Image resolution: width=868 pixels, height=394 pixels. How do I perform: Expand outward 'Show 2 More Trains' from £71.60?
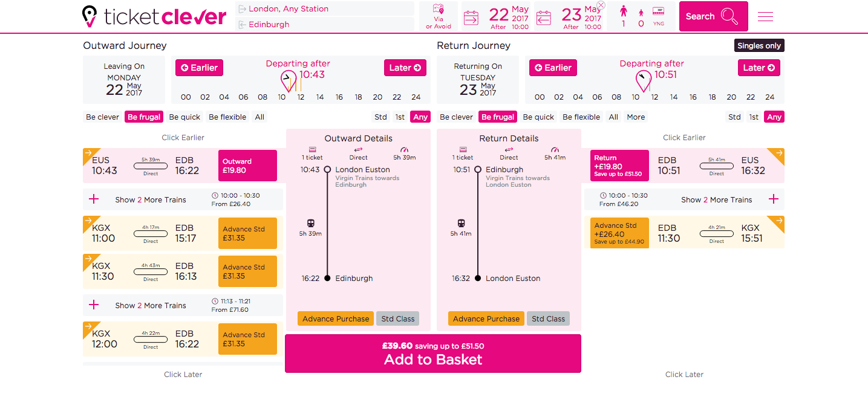click(x=94, y=305)
